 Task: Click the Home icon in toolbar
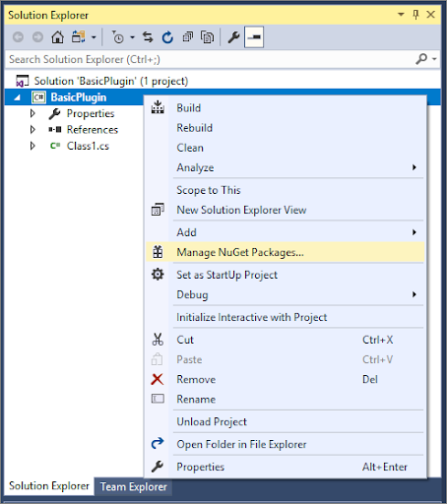[58, 37]
